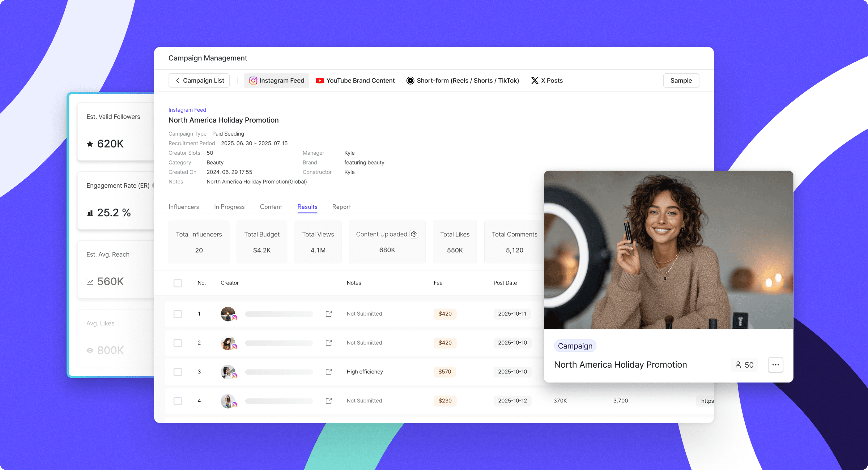Open the X Posts channel tab
868x470 pixels.
(547, 81)
